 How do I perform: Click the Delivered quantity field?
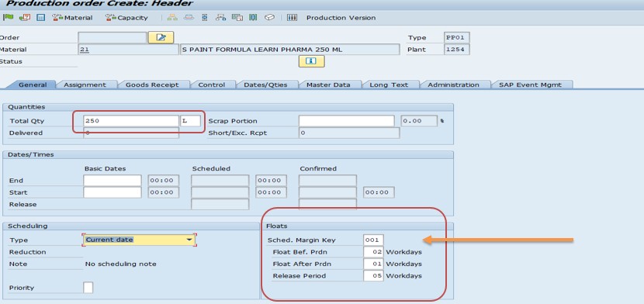coord(130,133)
